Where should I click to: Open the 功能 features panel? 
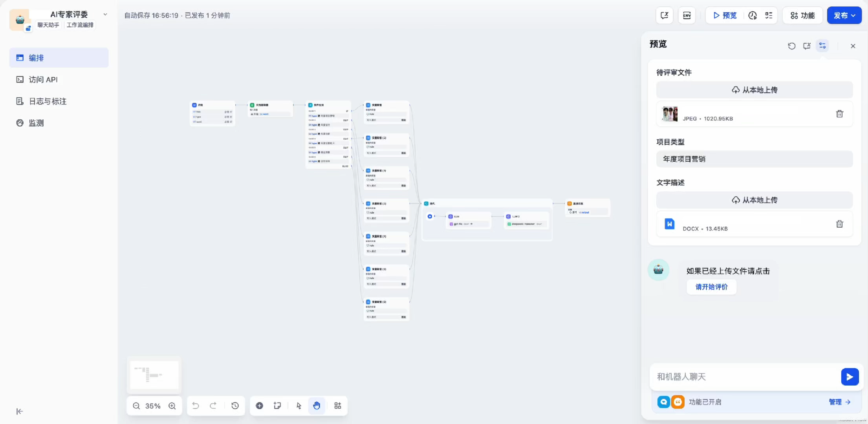coord(802,15)
